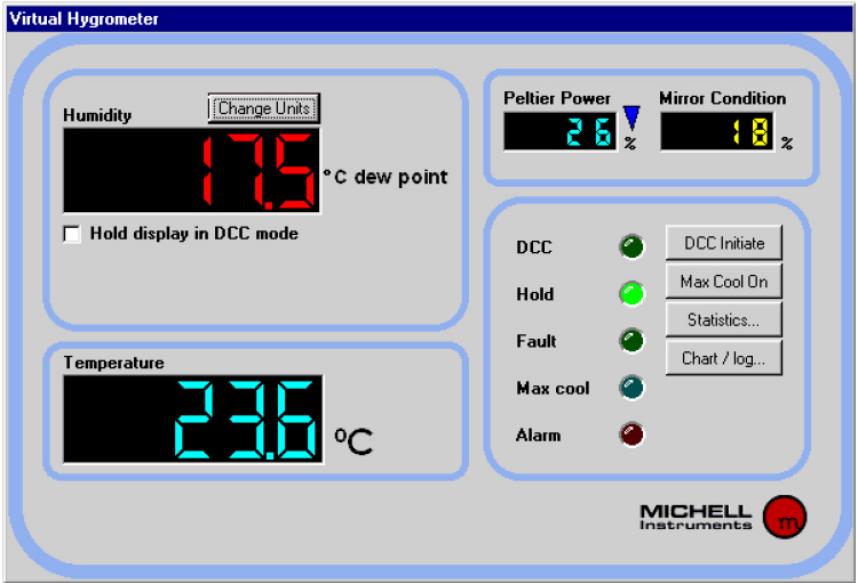The height and width of the screenshot is (583, 857).
Task: Open the Chart / log window
Action: tap(724, 358)
